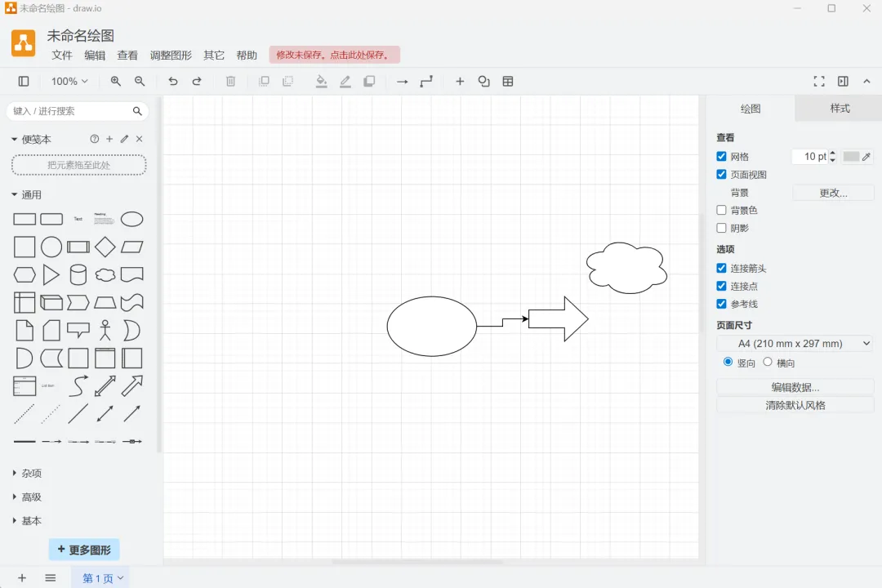Open the 编辑 menu

pos(95,56)
